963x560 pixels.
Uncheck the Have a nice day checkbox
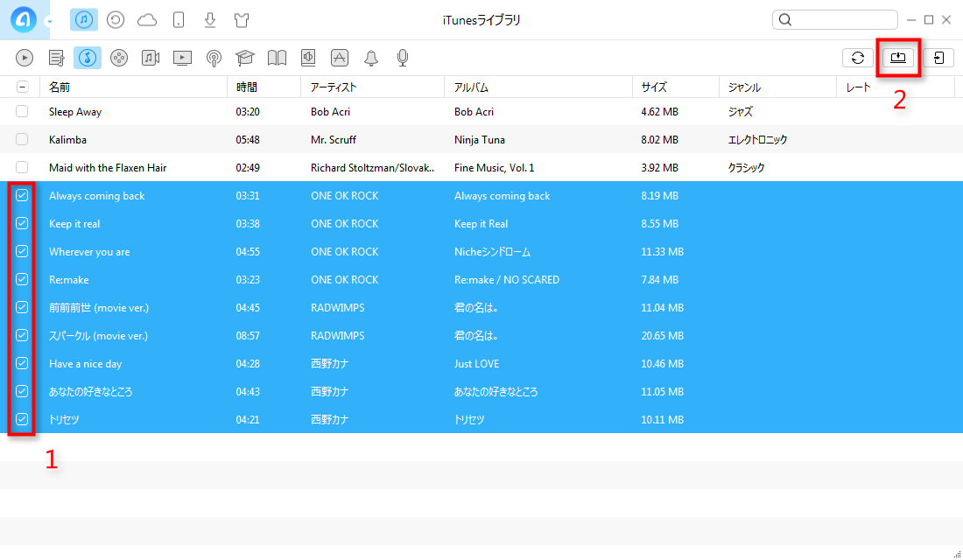click(x=22, y=363)
